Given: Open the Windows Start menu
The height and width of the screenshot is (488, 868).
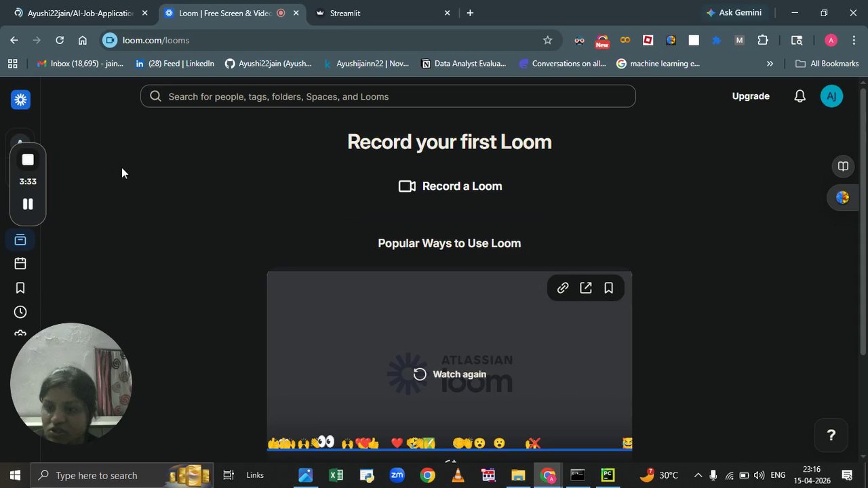Looking at the screenshot, I should point(15,475).
